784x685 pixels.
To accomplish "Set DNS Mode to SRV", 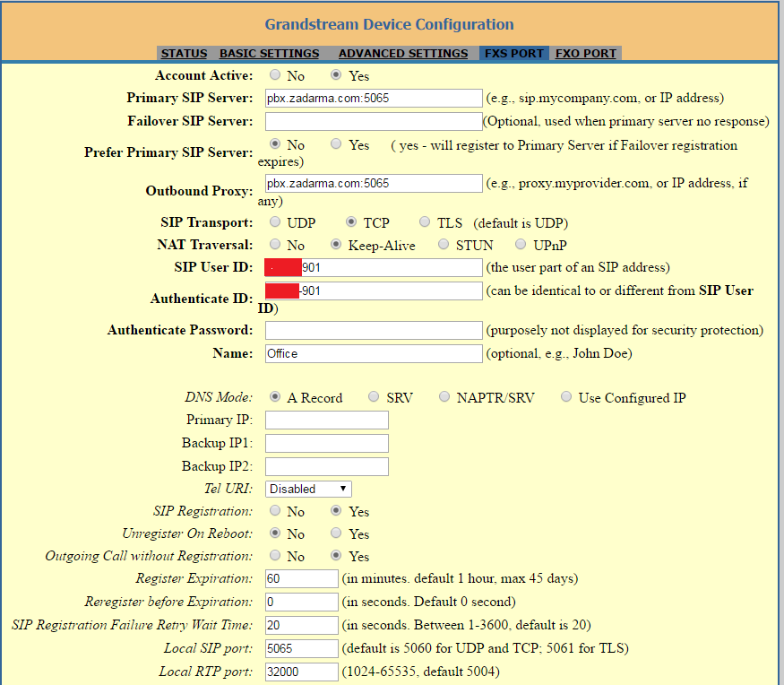I will [374, 397].
